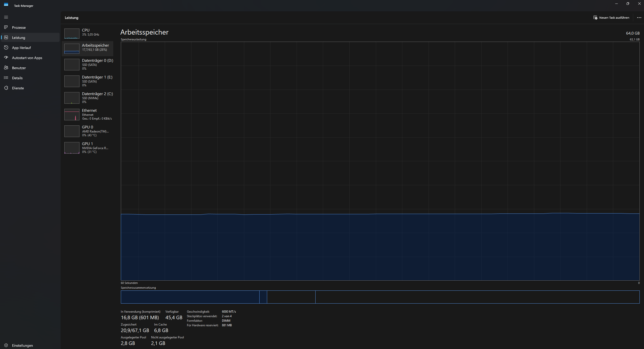The image size is (644, 349).
Task: Select Datenträger 1 (E:) graph thumbnail
Action: click(72, 81)
